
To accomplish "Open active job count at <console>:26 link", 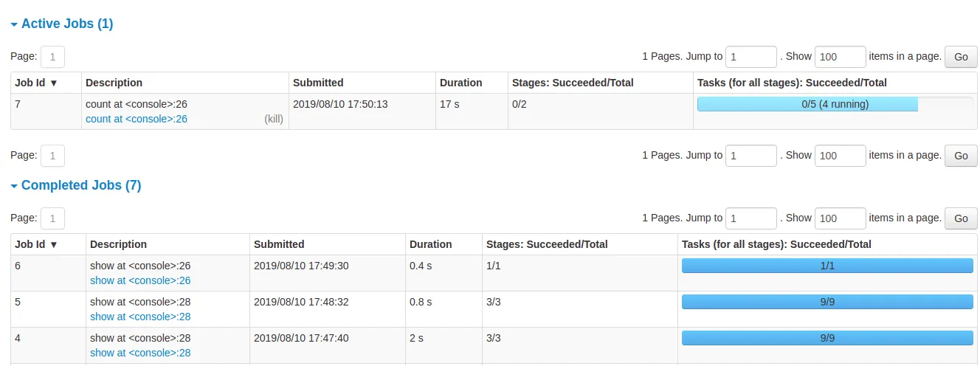I will 137,119.
